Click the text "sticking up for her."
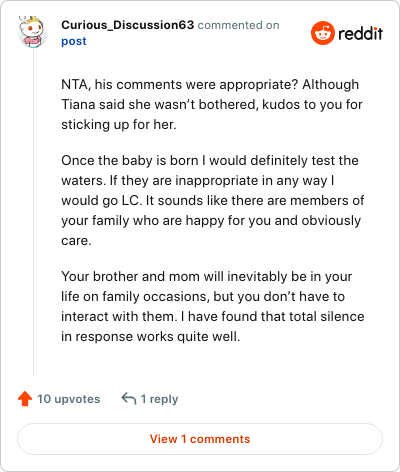The width and height of the screenshot is (400, 472). (119, 125)
